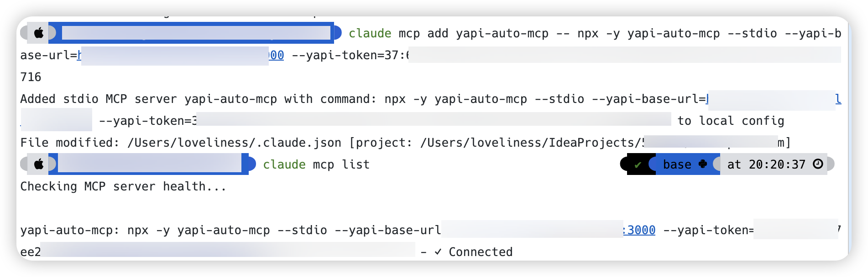Click the 'Connected' status text
This screenshot has width=868, height=277.
pos(481,252)
